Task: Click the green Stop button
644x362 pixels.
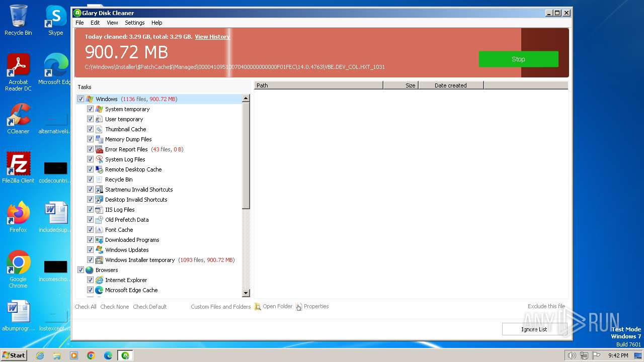Action: pyautogui.click(x=518, y=59)
